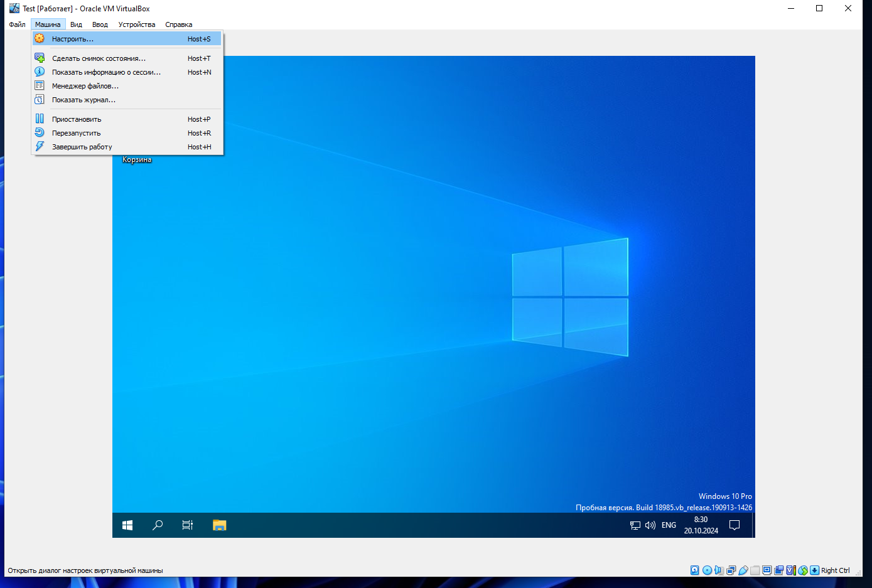Click the shared folders status icon
The height and width of the screenshot is (588, 872).
pos(755,570)
